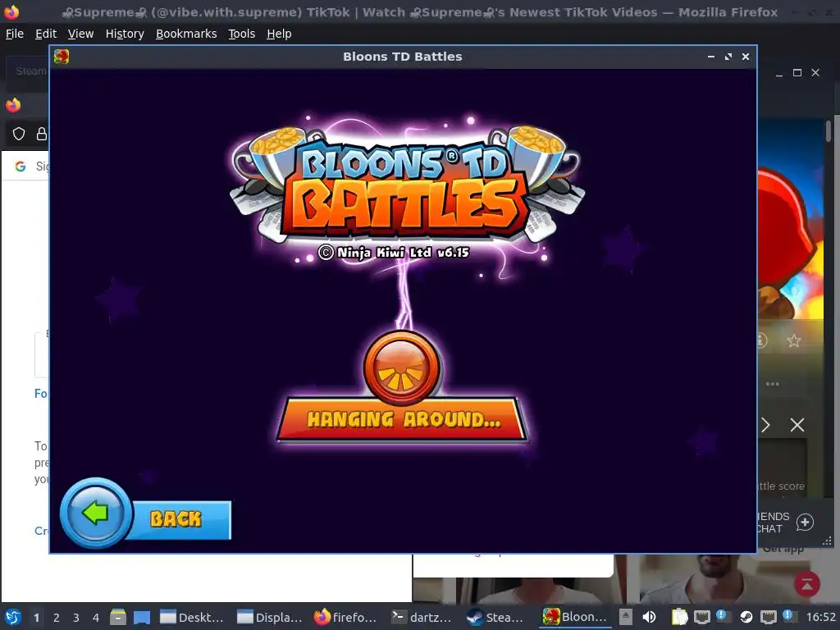Switch to Desktop taskbar window
Screen dimensions: 840x630
coord(191,617)
